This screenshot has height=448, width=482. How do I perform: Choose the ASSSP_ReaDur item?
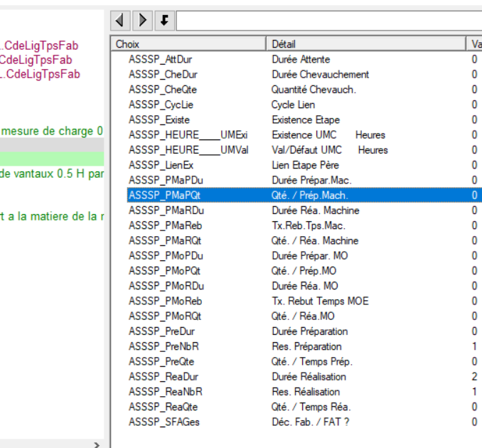click(x=164, y=376)
